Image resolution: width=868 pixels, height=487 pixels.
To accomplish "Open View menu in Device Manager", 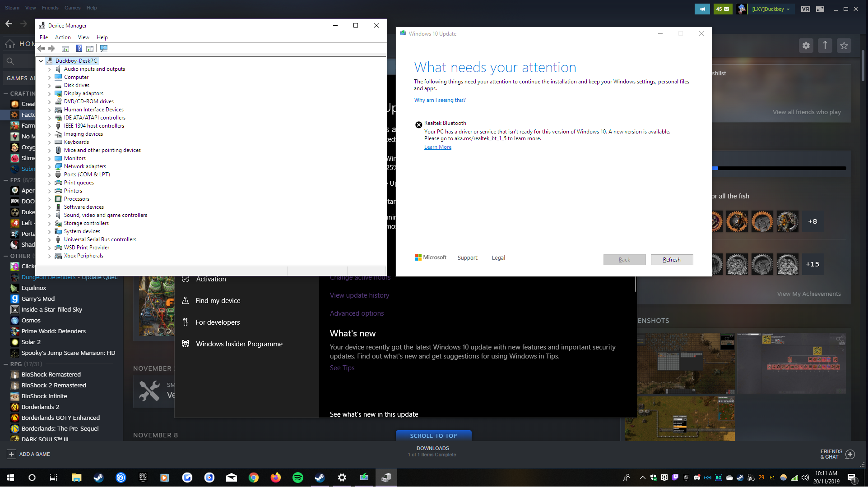I will point(84,37).
